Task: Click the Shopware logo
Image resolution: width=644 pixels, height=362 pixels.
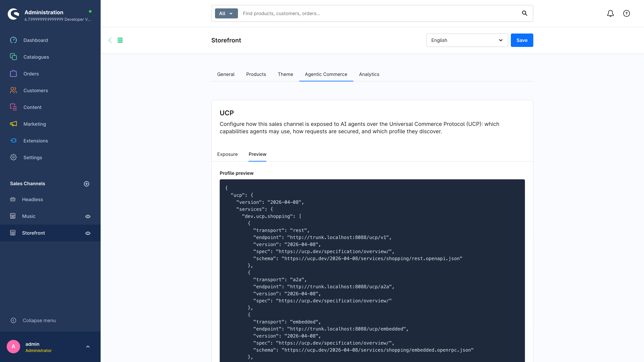Action: point(13,14)
